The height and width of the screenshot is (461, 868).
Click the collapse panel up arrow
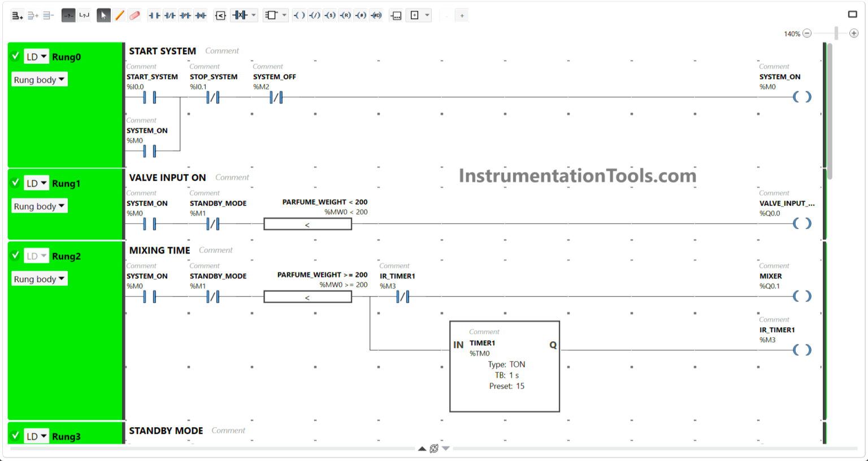422,449
